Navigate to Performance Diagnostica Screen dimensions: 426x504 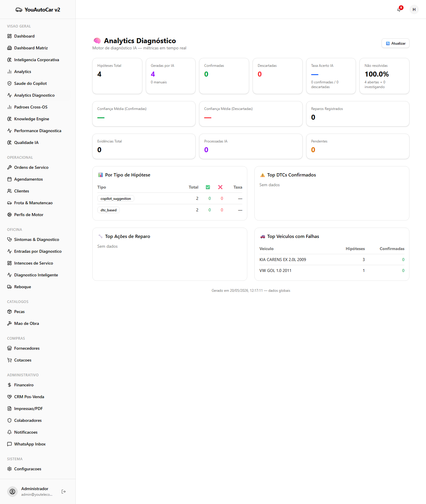[x=38, y=131]
